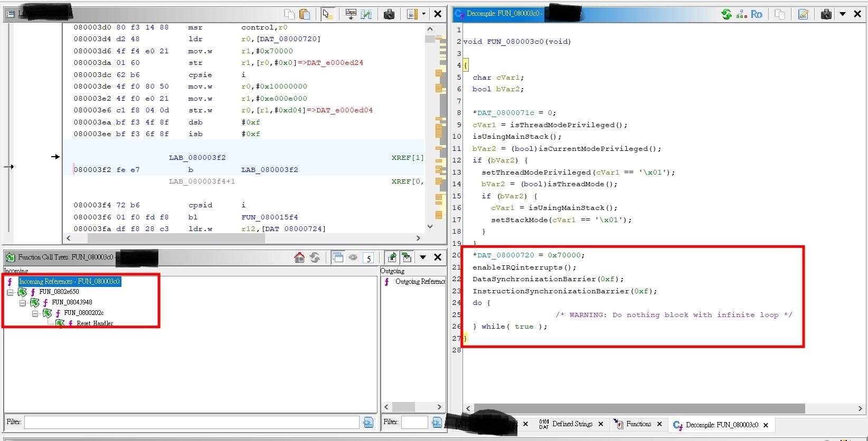
Task: Click the Decompiler copy icon
Action: coord(780,14)
